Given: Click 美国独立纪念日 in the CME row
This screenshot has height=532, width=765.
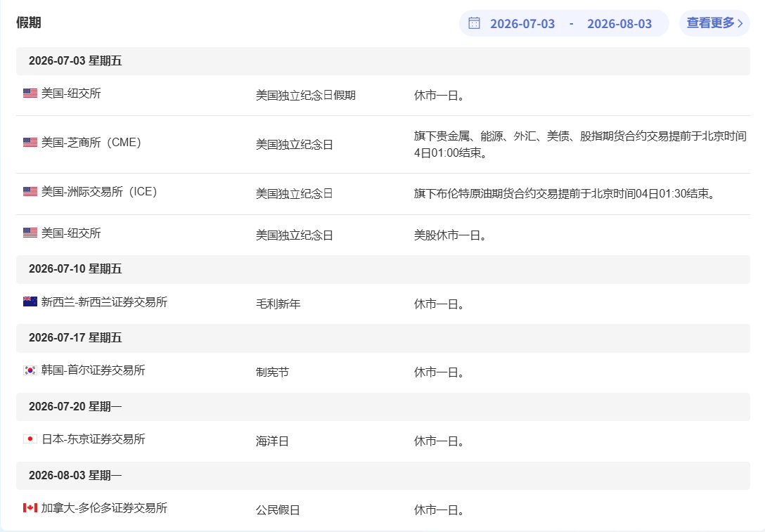Looking at the screenshot, I should click(295, 144).
